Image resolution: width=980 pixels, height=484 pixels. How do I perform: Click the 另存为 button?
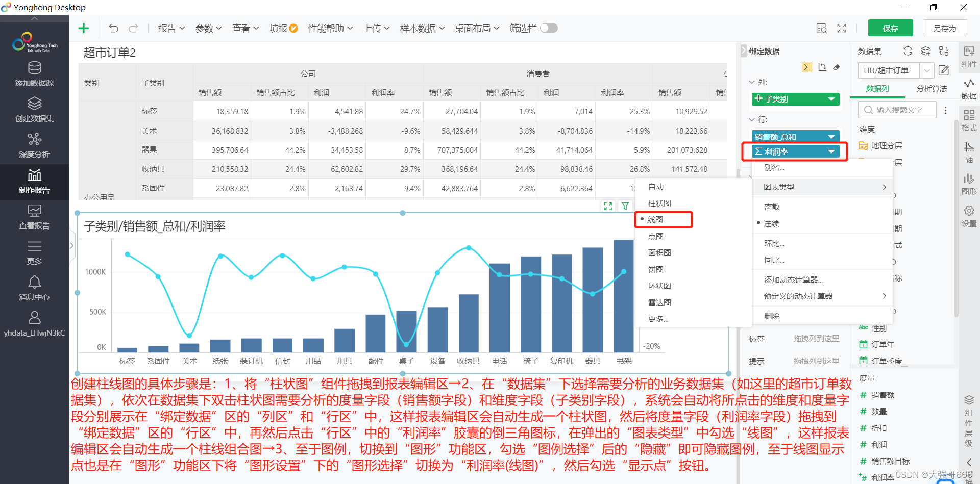pyautogui.click(x=945, y=28)
